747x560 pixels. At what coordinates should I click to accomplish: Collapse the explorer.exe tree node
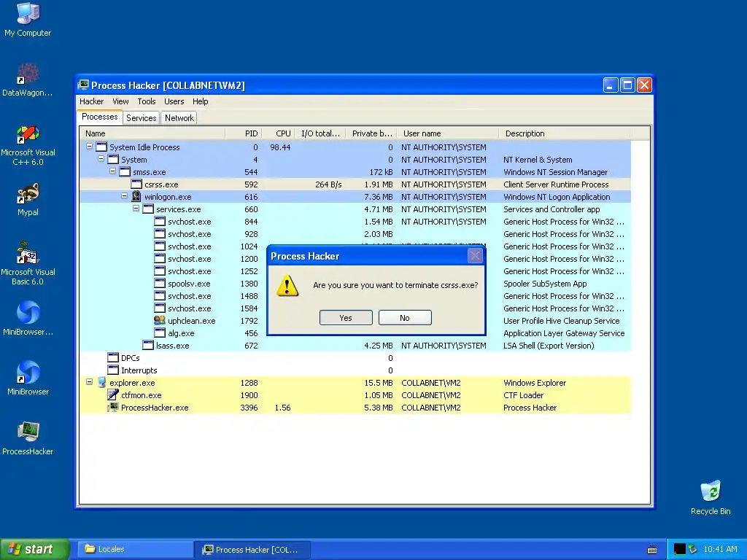[89, 382]
